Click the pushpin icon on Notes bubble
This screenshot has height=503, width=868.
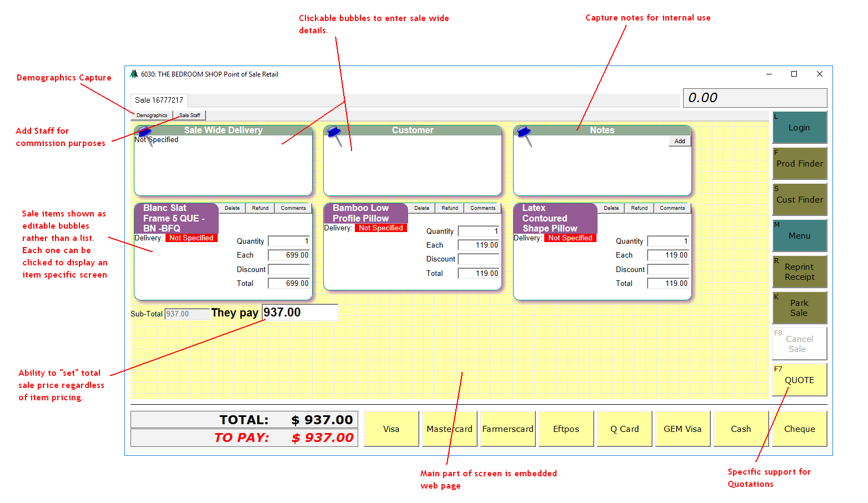point(524,134)
